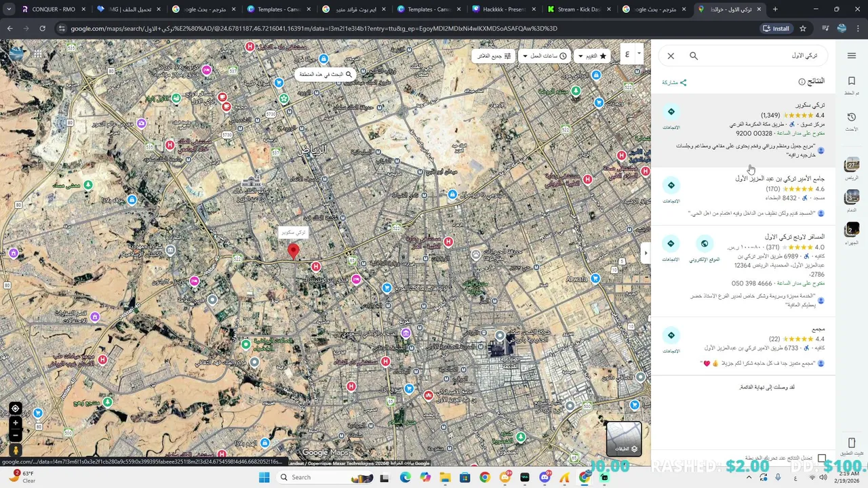Click the red pin for تركي سكوير
Viewport: 868px width, 488px height.
coord(293,251)
